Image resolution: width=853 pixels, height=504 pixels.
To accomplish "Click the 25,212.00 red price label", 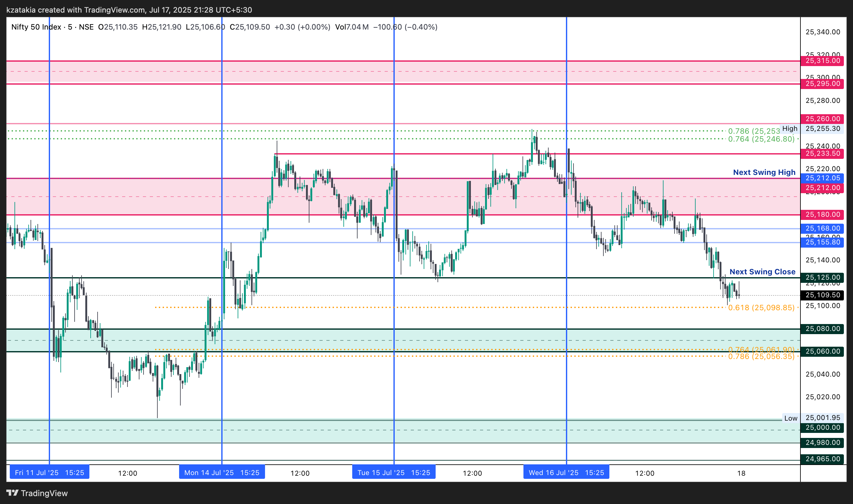I will tap(822, 188).
